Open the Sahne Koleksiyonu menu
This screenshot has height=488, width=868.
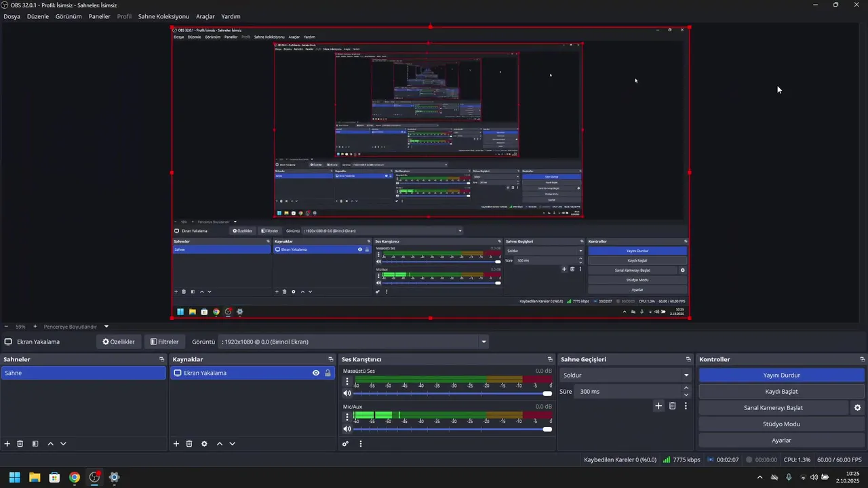pos(163,16)
